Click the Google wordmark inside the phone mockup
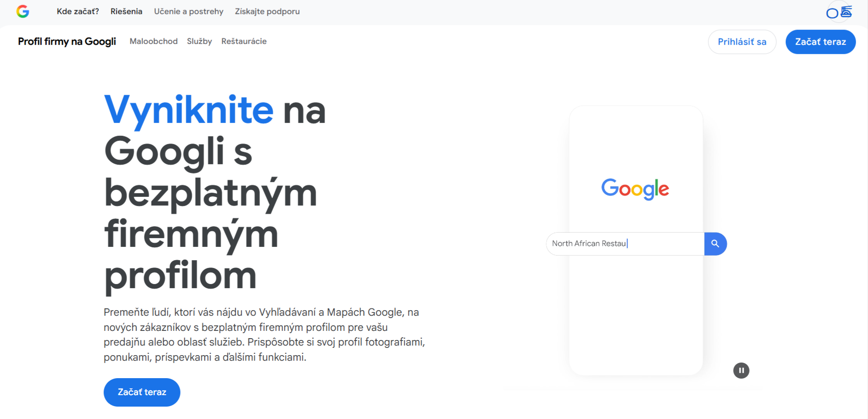Image resolution: width=868 pixels, height=419 pixels. (635, 189)
